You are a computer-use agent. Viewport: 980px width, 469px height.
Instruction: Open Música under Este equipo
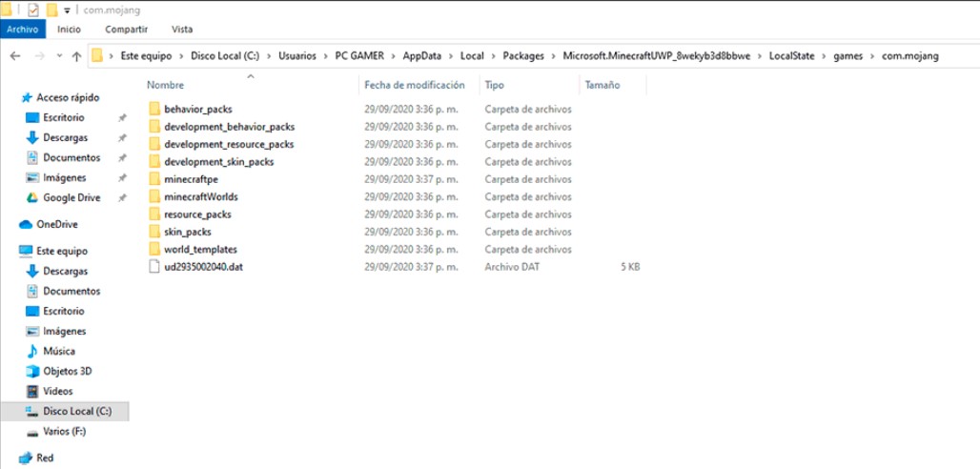[59, 351]
